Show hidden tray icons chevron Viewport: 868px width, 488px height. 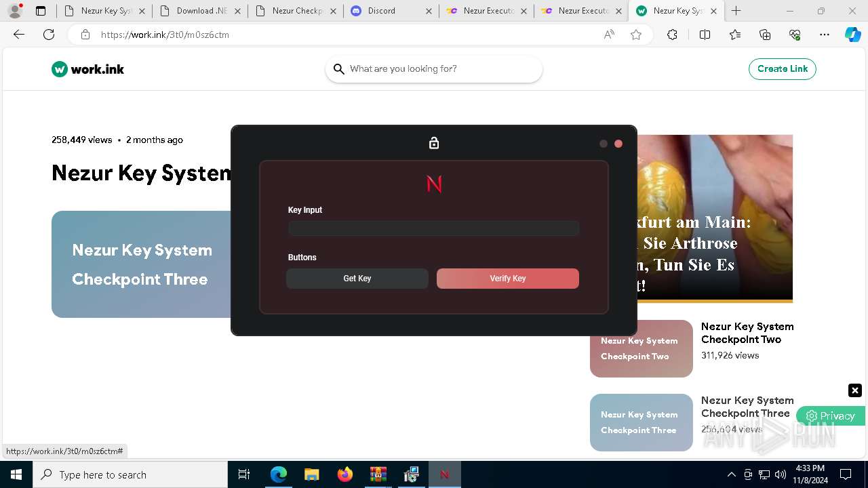coord(731,474)
